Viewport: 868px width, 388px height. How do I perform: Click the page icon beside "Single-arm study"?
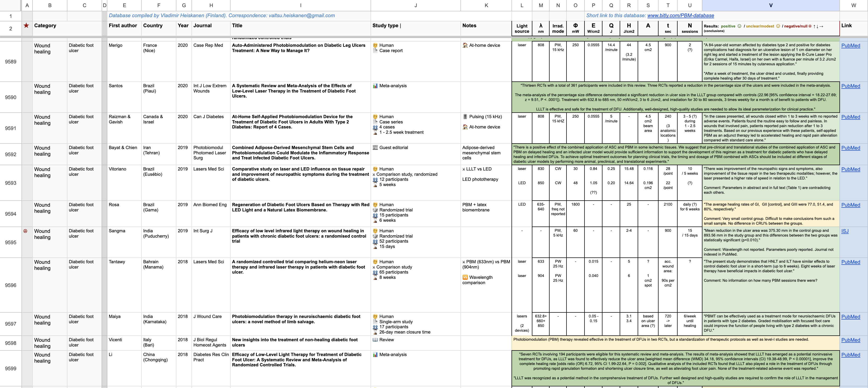pos(375,322)
